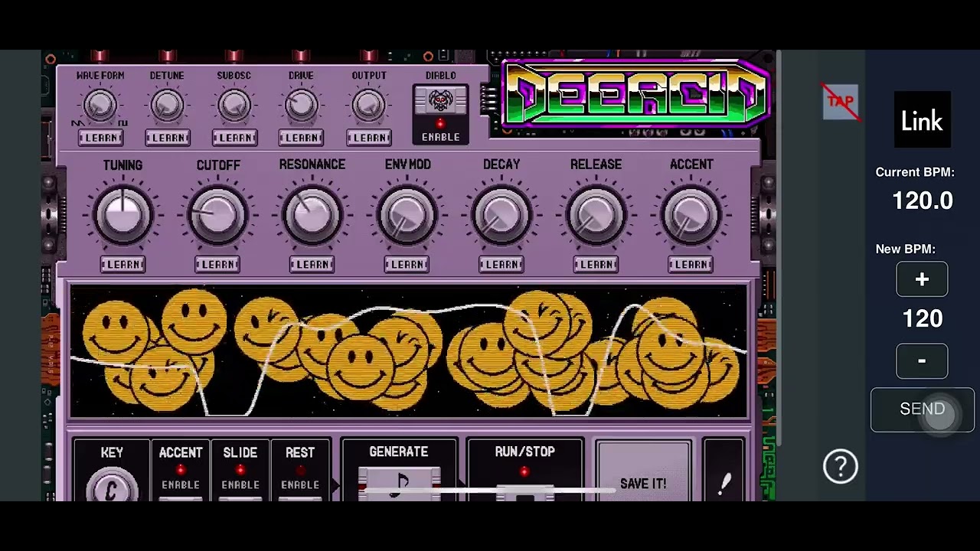
Task: Click LEARN under CUTOFF
Action: [x=217, y=264]
